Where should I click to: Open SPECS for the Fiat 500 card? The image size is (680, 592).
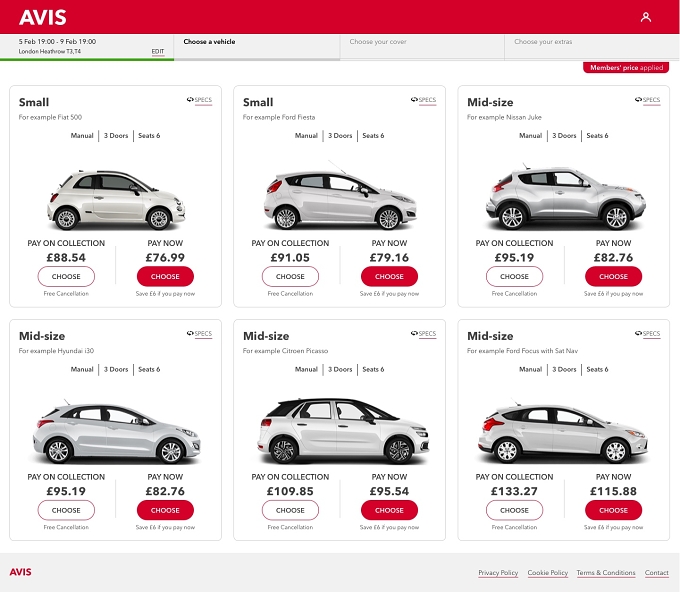click(199, 100)
